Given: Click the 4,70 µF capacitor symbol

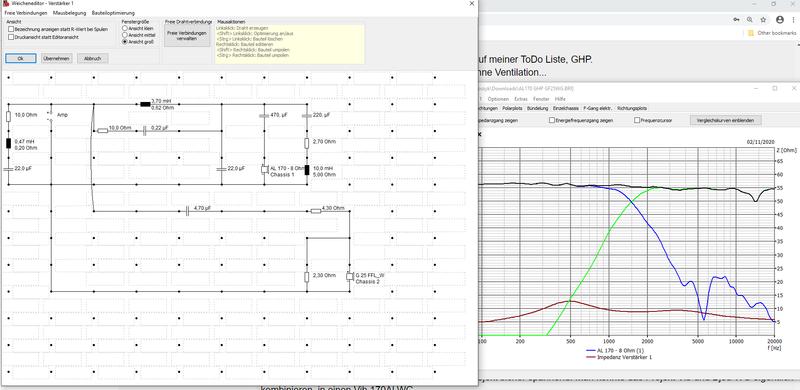Looking at the screenshot, I should click(x=187, y=210).
